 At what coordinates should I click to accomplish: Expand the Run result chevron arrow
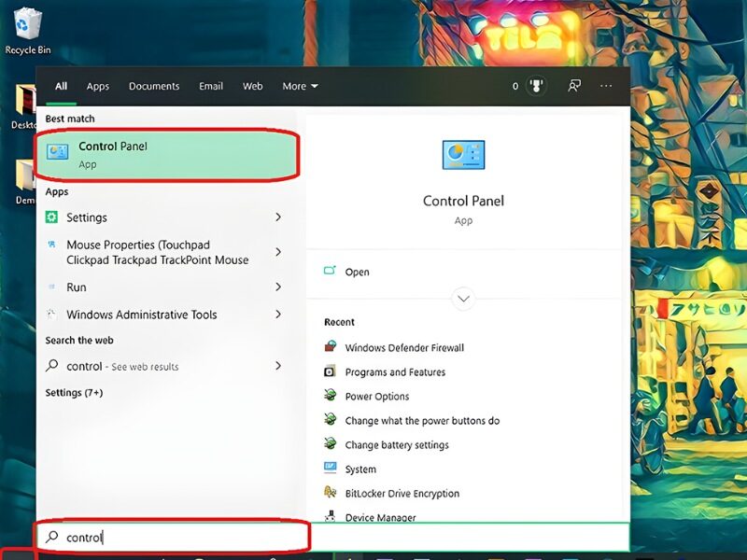pyautogui.click(x=278, y=287)
